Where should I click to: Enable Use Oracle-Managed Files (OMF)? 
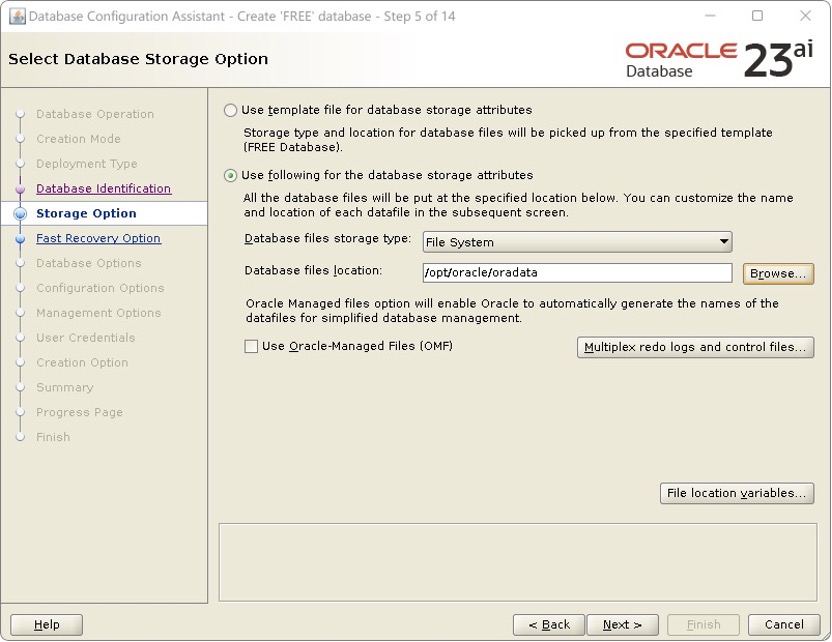point(250,346)
